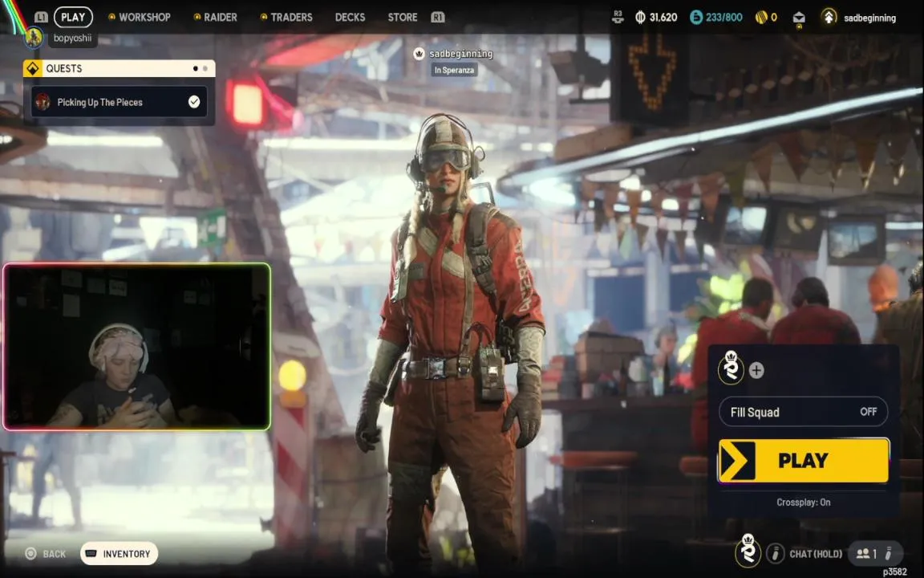The image size is (924, 578).
Task: Click the blue token icon beside 233/800
Action: tap(696, 17)
